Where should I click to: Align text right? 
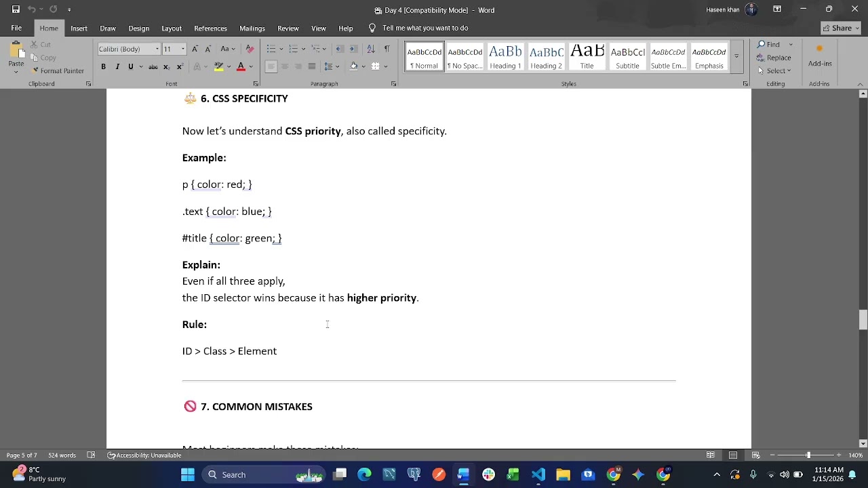[x=298, y=66]
